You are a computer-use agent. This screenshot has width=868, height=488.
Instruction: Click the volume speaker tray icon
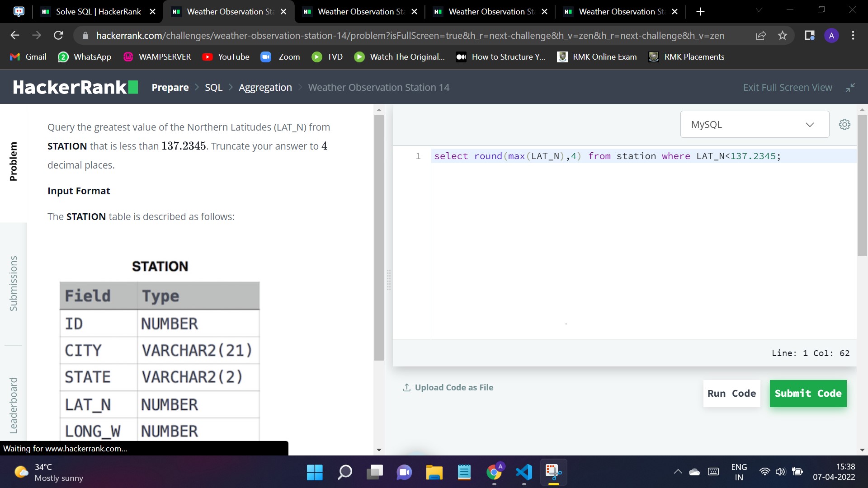coord(781,472)
